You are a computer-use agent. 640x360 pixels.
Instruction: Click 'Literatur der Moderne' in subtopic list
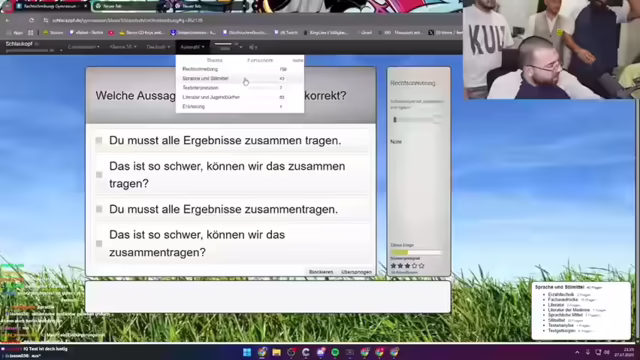coord(569,310)
